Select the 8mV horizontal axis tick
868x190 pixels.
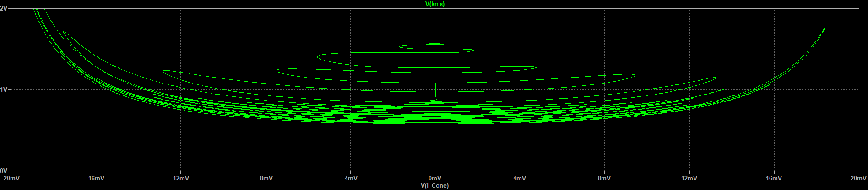[x=604, y=178]
